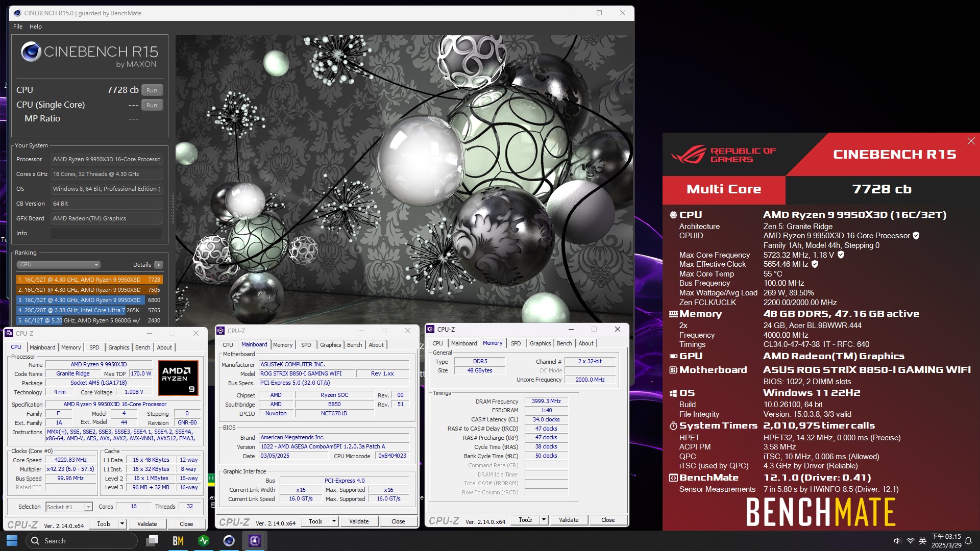The width and height of the screenshot is (980, 551).
Task: Open the Socket #1 selection dropdown
Action: (x=69, y=507)
